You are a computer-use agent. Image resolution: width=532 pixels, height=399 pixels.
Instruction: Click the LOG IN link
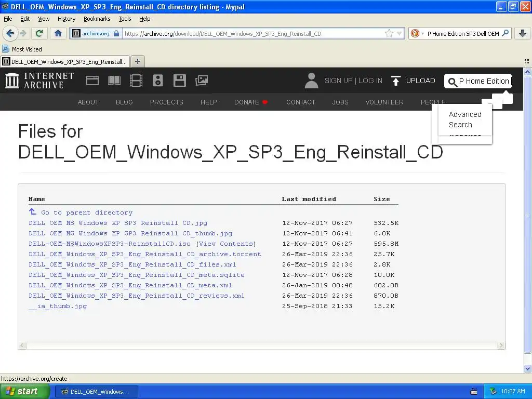[370, 81]
